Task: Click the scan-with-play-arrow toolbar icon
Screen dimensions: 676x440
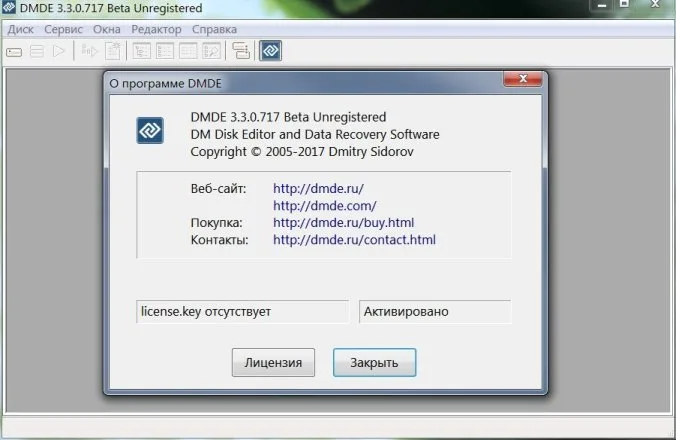Action: point(90,51)
